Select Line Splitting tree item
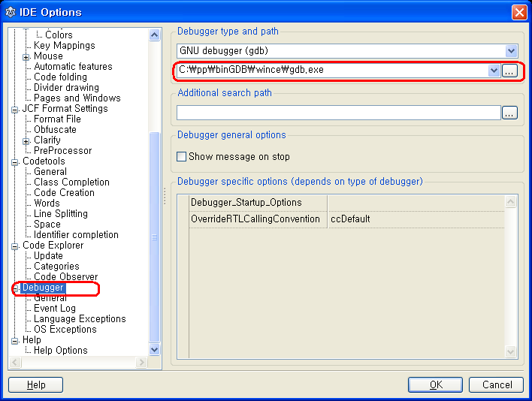 pos(61,213)
